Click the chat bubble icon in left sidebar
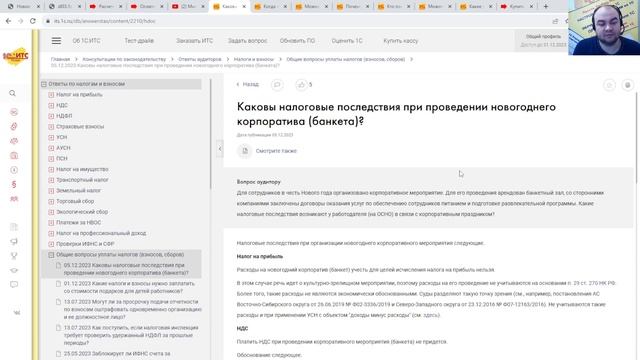Screen dimensions: 640x360 [14, 284]
